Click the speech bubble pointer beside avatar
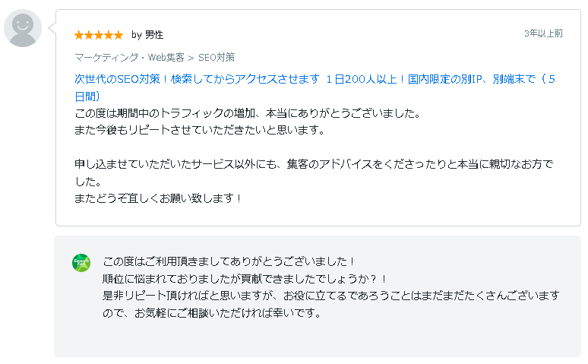Image resolution: width=588 pixels, height=364 pixels. 52,28
